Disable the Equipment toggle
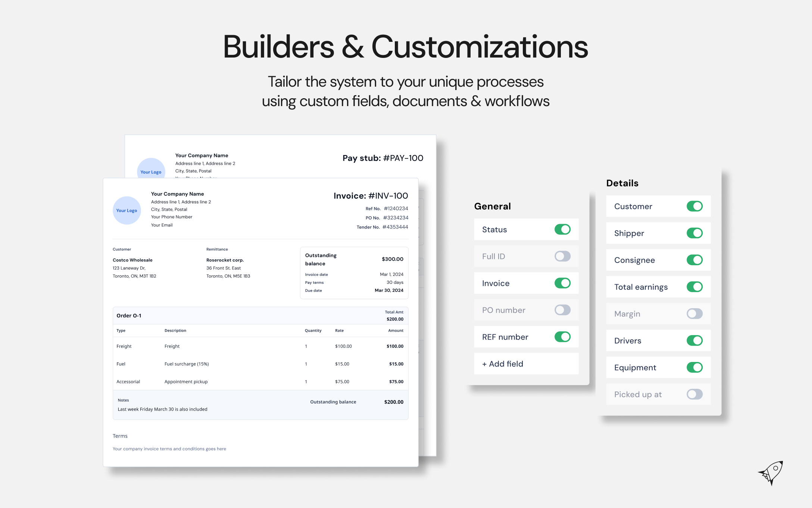Screen dimensions: 812x508 coord(694,368)
